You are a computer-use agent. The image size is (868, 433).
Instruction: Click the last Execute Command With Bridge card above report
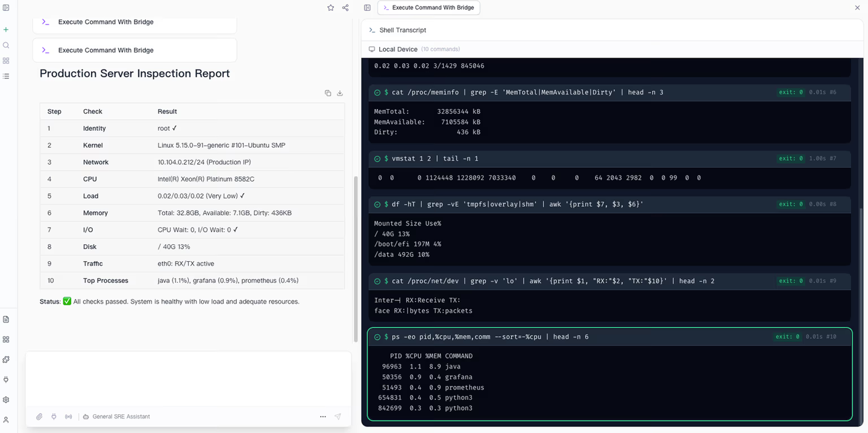pos(134,50)
